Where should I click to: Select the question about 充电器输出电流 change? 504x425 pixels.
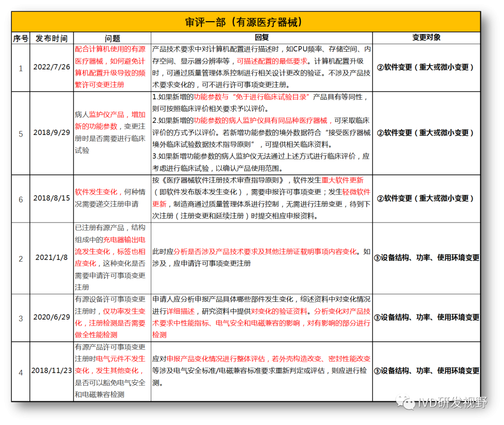[x=112, y=258]
